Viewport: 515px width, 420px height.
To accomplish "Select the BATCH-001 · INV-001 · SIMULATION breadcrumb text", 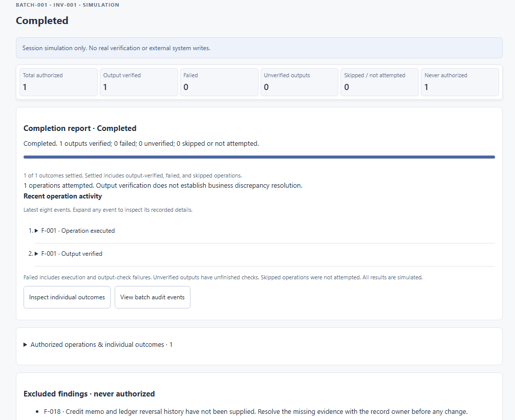I will (x=68, y=5).
